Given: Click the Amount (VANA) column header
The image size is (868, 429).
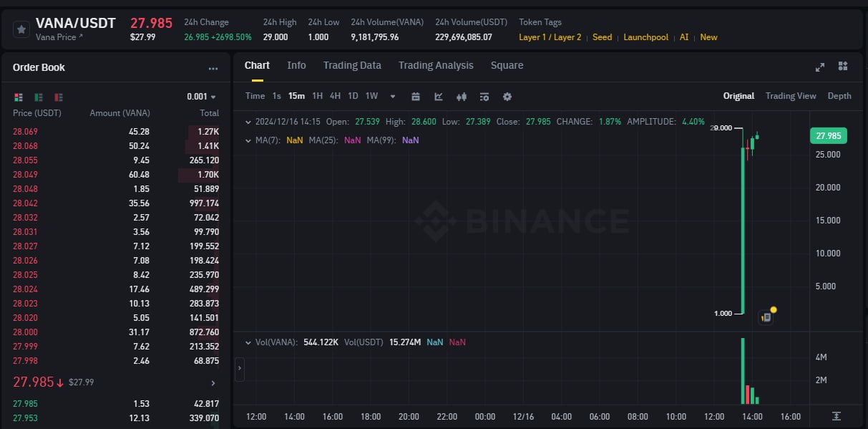Looking at the screenshot, I should (x=120, y=113).
